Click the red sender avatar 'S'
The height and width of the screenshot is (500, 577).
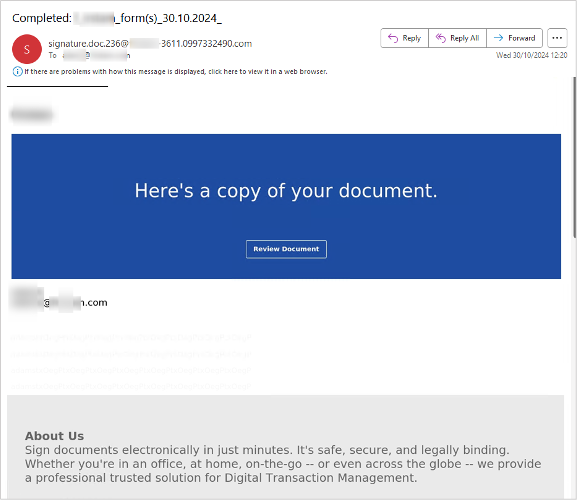[x=27, y=49]
